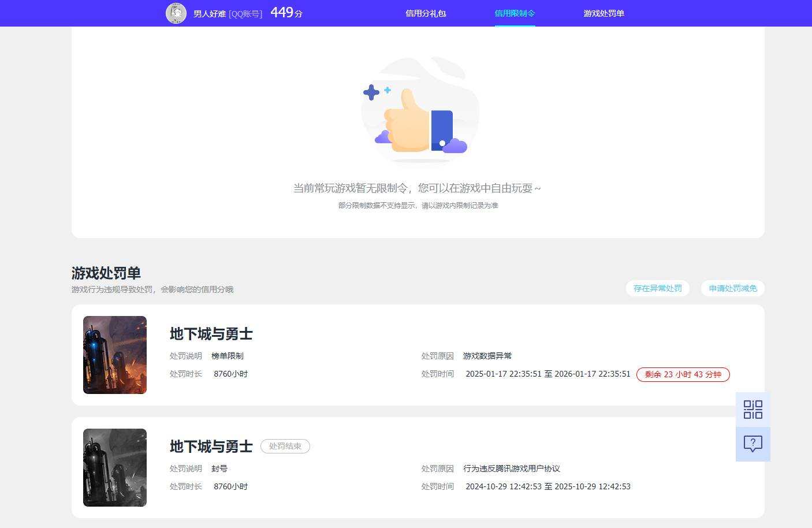
Task: Open the QR code floating icon
Action: point(753,410)
